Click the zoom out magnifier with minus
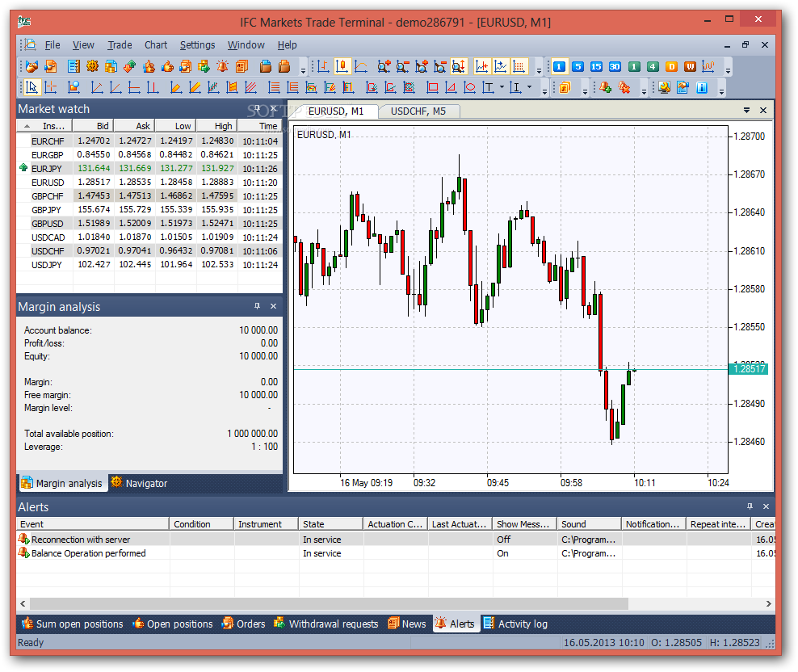The width and height of the screenshot is (798, 672). pos(402,67)
